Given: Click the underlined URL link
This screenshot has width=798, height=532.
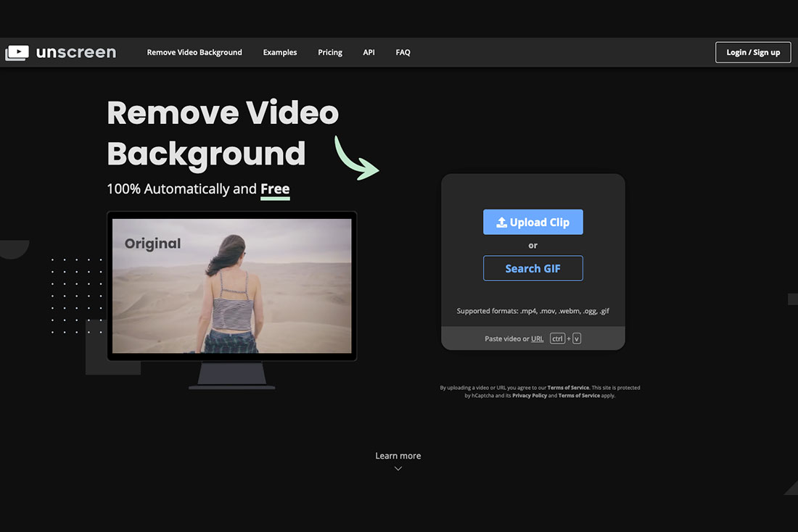Looking at the screenshot, I should (537, 338).
